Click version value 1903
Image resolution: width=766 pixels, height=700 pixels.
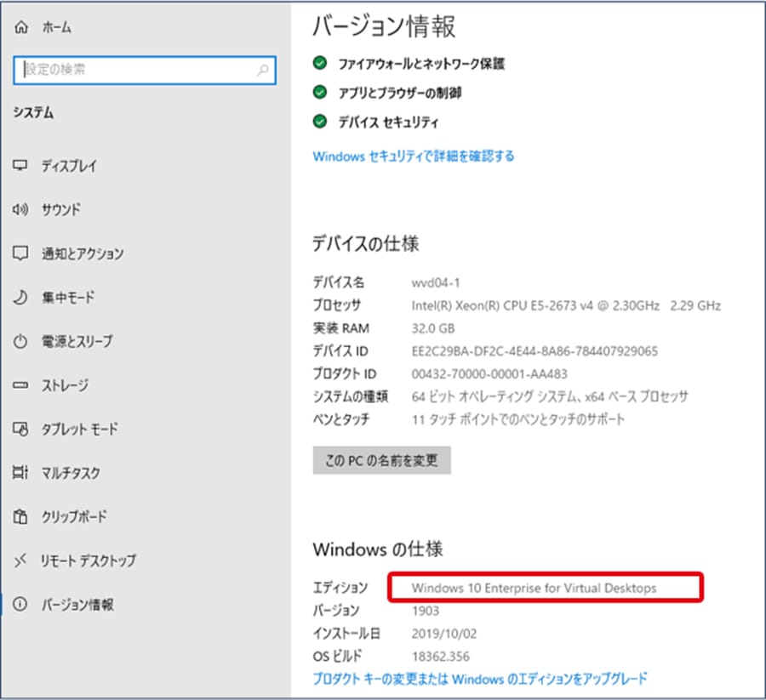pyautogui.click(x=426, y=611)
